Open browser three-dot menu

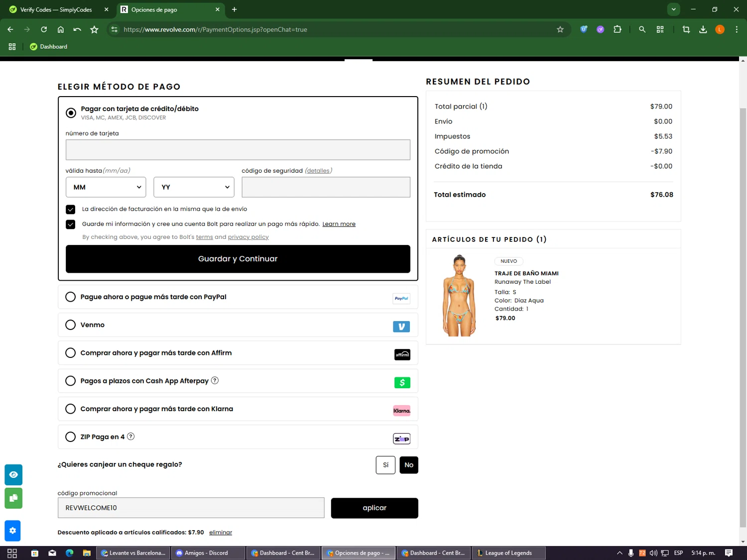click(737, 29)
